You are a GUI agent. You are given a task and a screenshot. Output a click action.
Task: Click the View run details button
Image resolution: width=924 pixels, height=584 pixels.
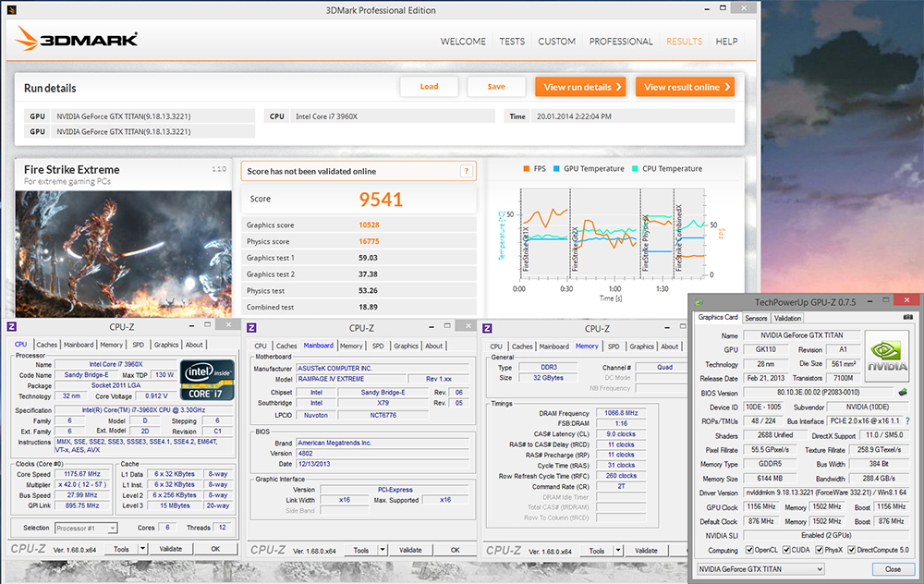coord(580,87)
